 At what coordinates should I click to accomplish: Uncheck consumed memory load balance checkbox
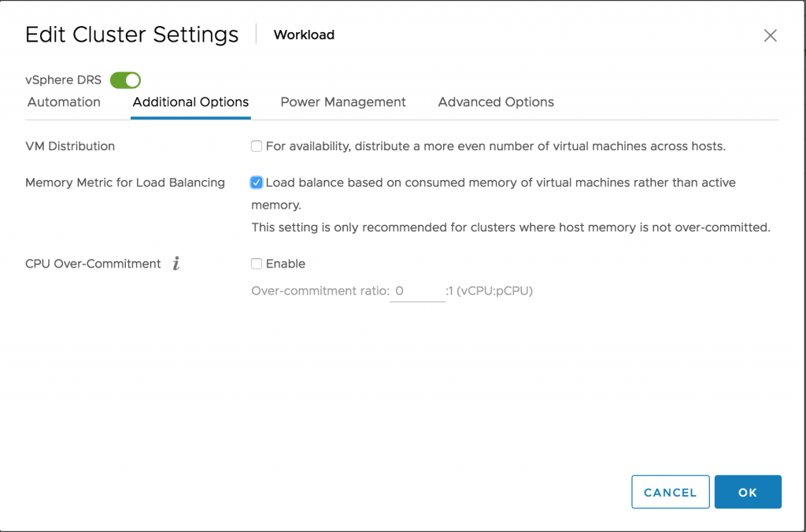point(257,183)
